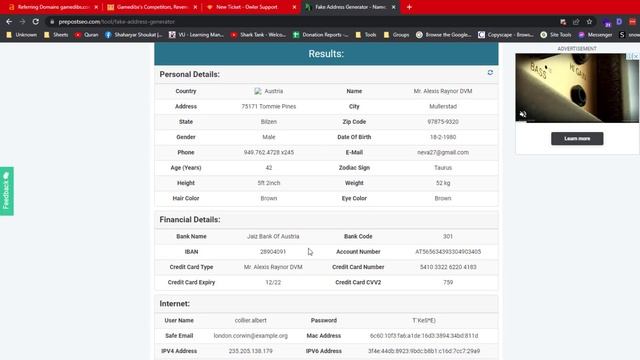This screenshot has width=640, height=360.
Task: Select the country value 'Austria'
Action: click(273, 91)
